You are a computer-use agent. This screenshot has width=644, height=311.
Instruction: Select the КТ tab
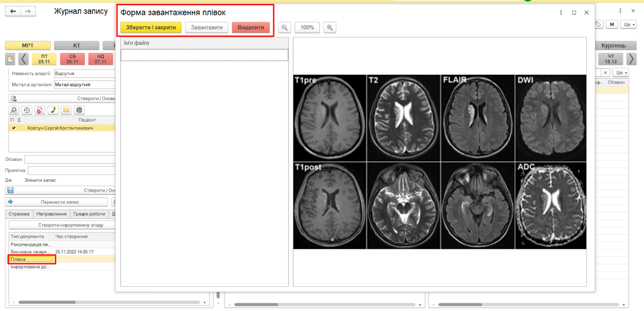pyautogui.click(x=76, y=45)
